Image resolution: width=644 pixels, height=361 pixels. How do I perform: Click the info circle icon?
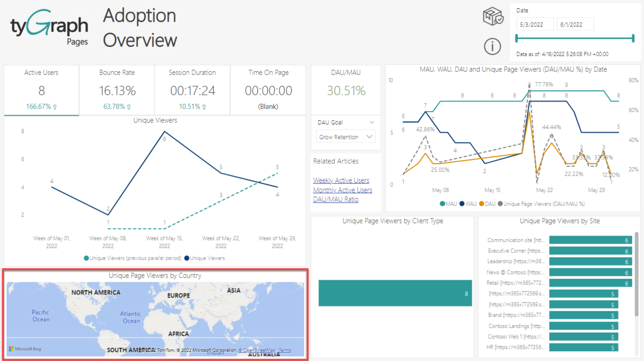tap(492, 47)
